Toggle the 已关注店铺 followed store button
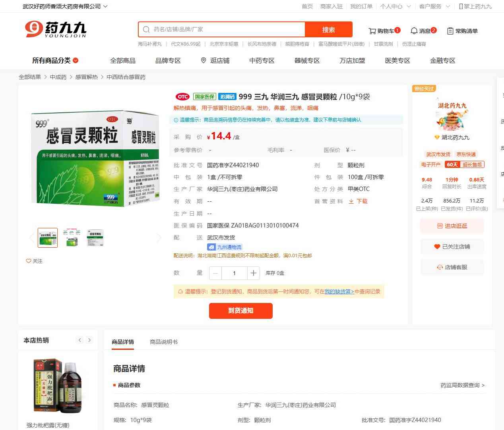 click(x=452, y=247)
